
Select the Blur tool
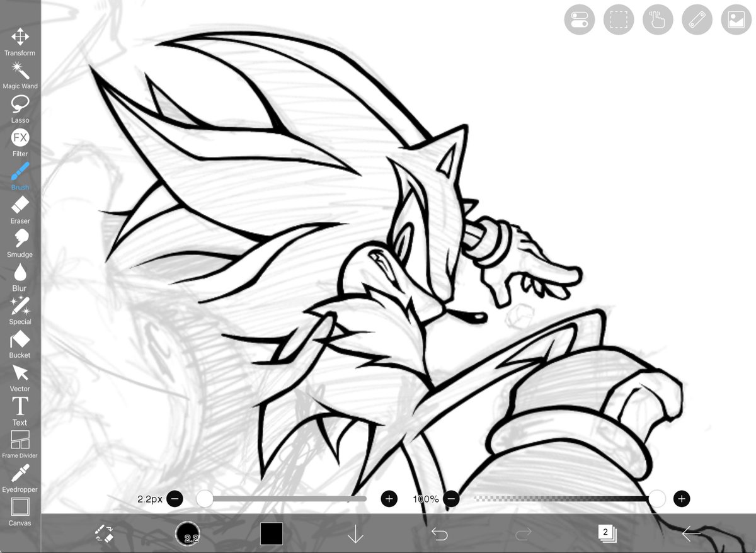tap(20, 277)
